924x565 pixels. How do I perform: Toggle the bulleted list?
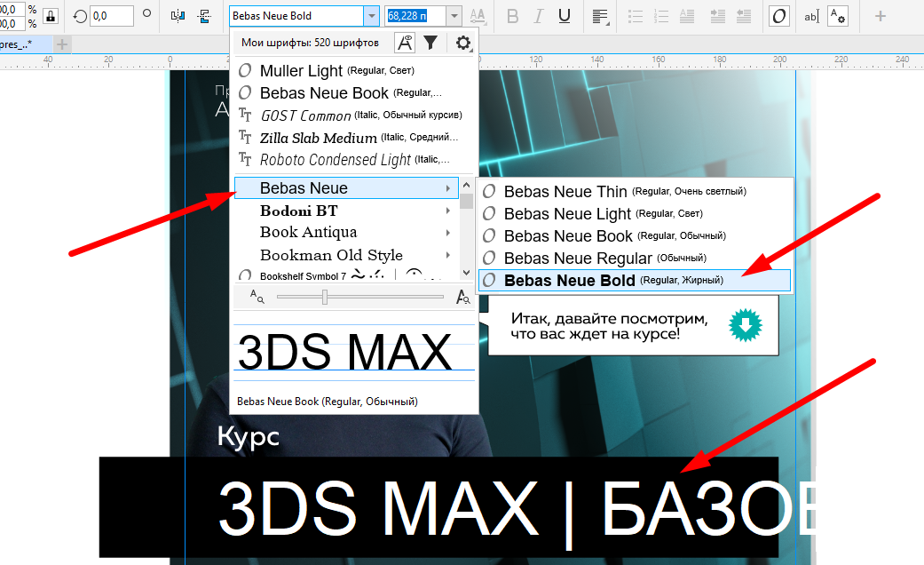[636, 16]
